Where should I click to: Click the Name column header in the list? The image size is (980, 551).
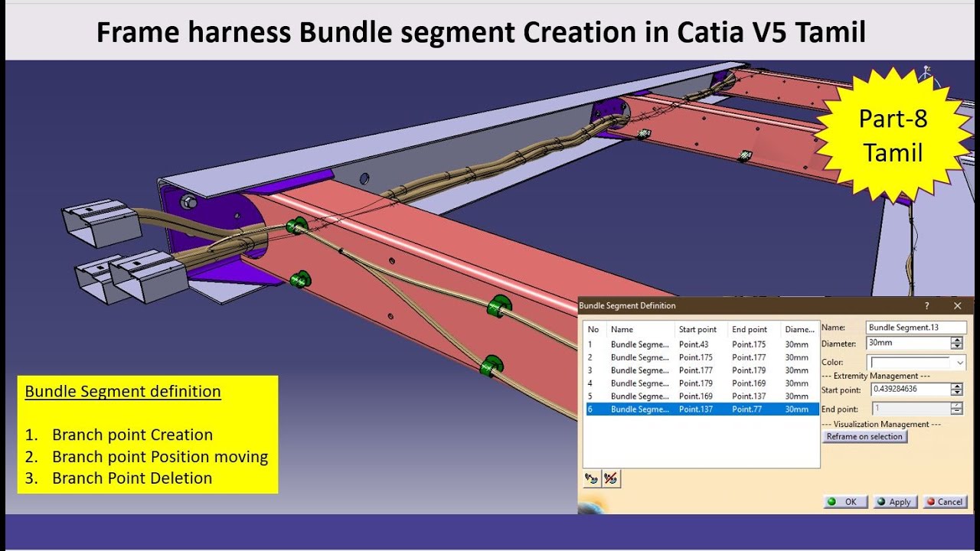pyautogui.click(x=641, y=329)
